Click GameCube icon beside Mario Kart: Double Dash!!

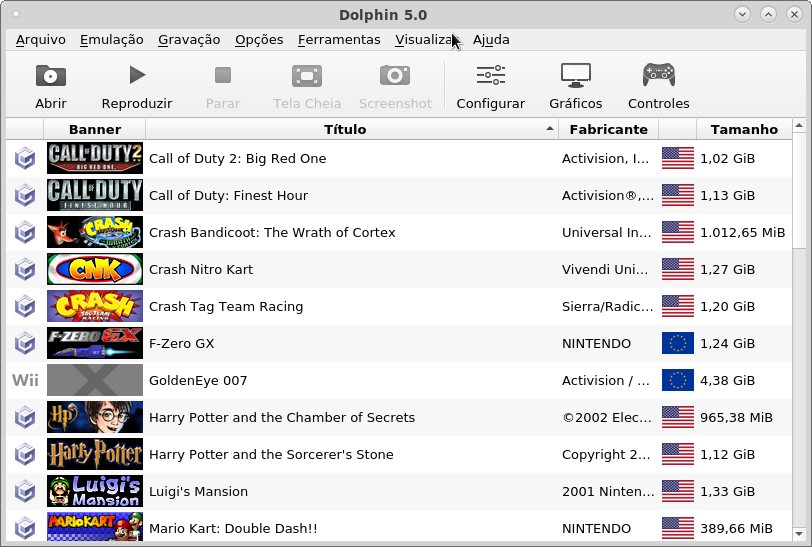pyautogui.click(x=25, y=528)
